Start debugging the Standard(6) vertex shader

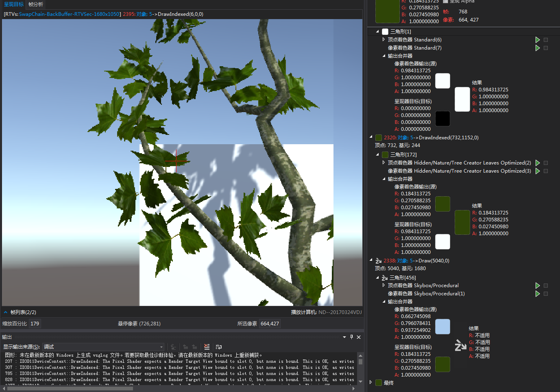(537, 40)
